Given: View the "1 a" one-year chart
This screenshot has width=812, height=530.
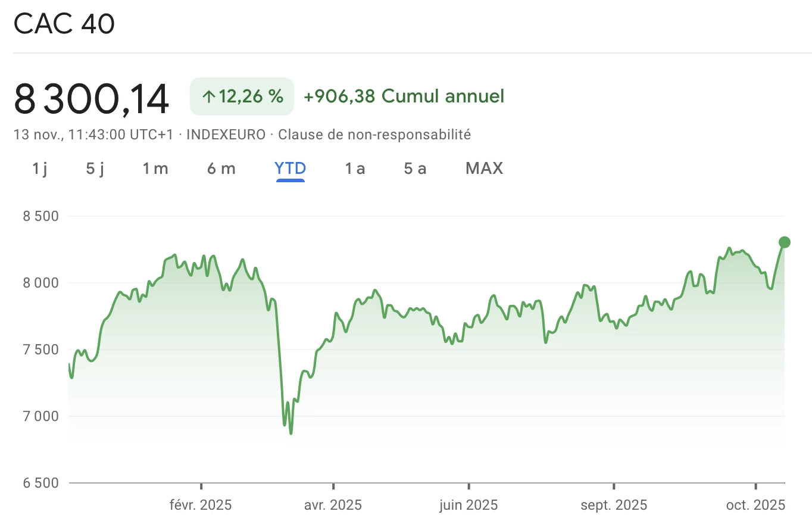Looking at the screenshot, I should [x=354, y=169].
